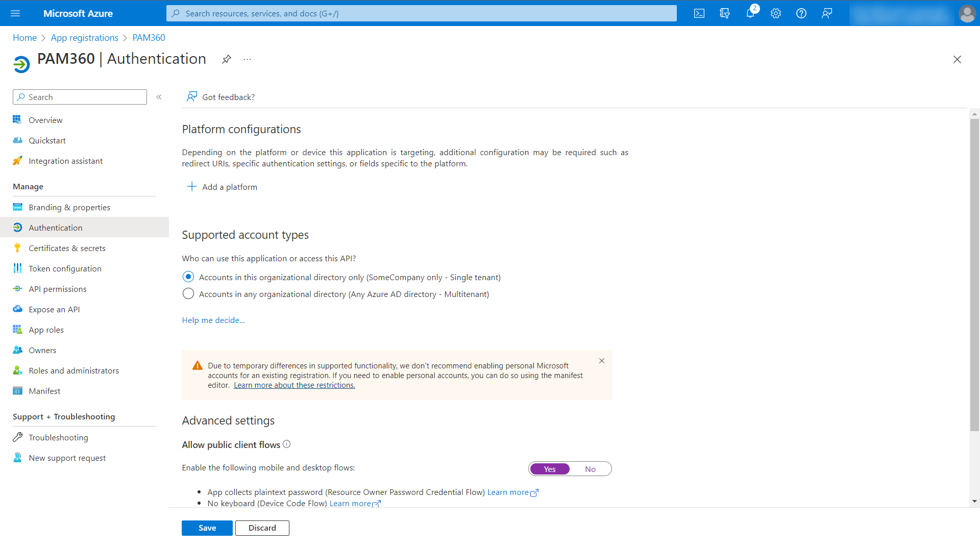The width and height of the screenshot is (980, 548).
Task: Click the Expose an API cloud icon
Action: coord(17,309)
